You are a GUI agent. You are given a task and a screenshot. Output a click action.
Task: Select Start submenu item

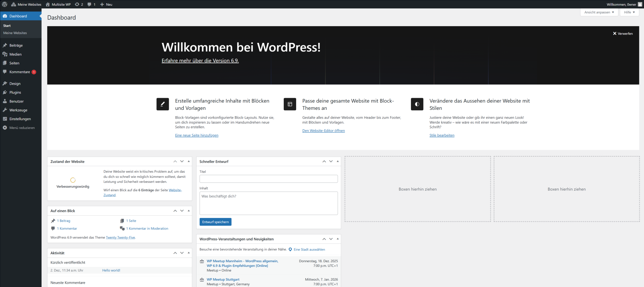7,26
